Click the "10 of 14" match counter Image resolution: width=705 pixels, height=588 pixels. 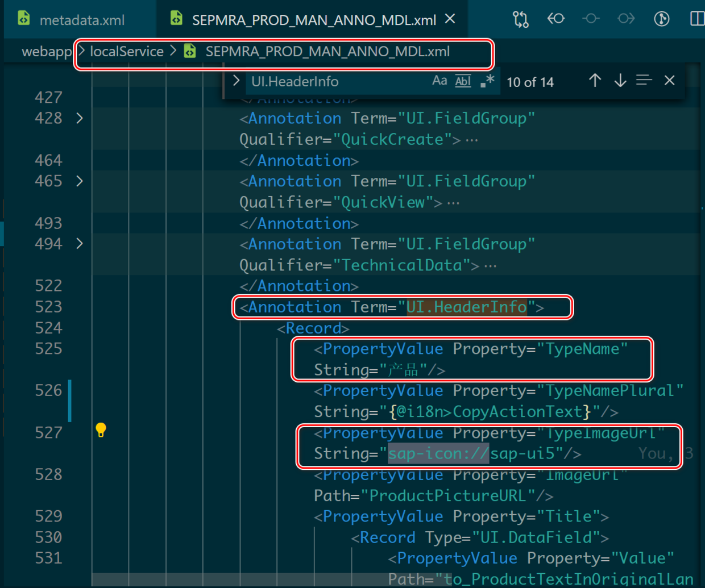coord(530,82)
